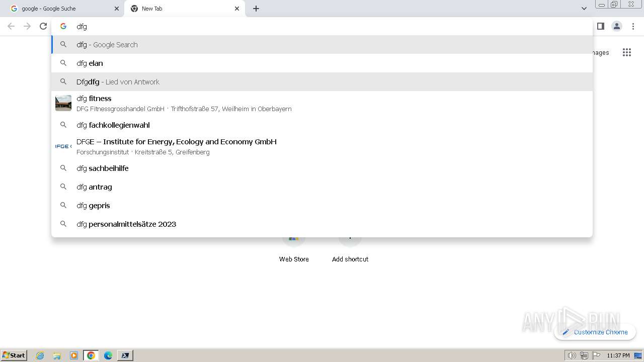This screenshot has width=644, height=362.
Task: Select 'dfg personalmittelsätze 2023' suggestion
Action: tap(322, 224)
